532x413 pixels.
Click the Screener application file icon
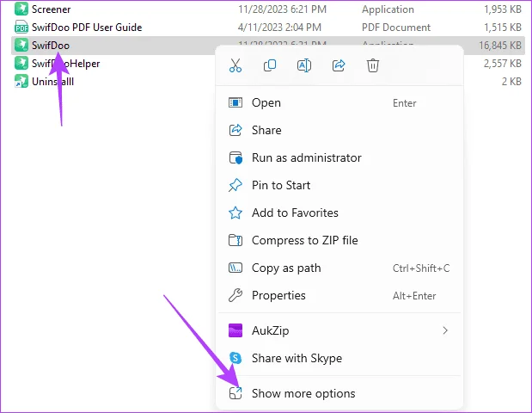(x=21, y=9)
